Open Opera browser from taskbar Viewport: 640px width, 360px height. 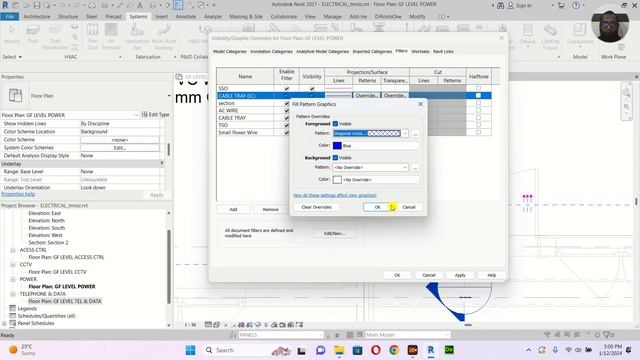(376, 350)
